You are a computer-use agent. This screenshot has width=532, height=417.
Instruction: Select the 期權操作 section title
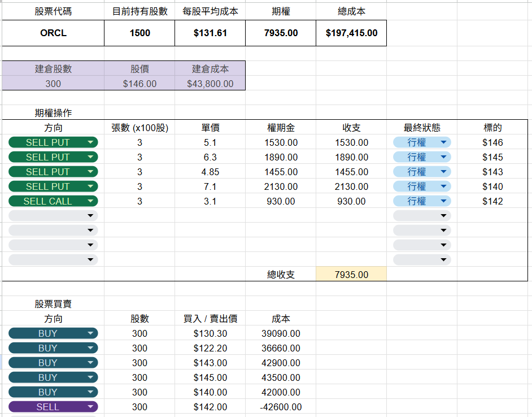coord(53,113)
